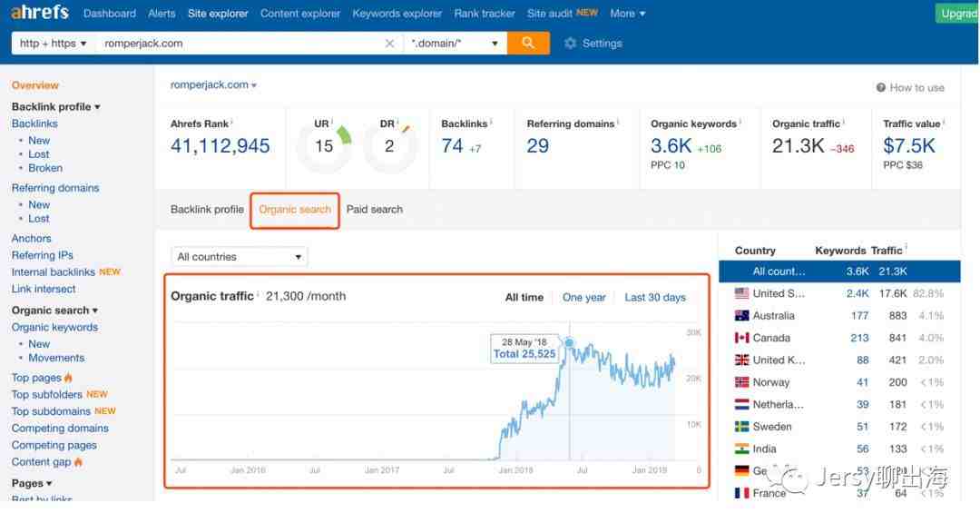Open Alerts in the top menu
Screen dimensions: 980x523
point(162,13)
